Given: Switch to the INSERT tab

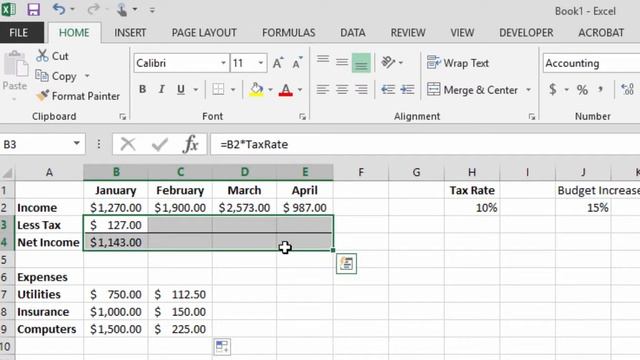Looking at the screenshot, I should [x=130, y=33].
